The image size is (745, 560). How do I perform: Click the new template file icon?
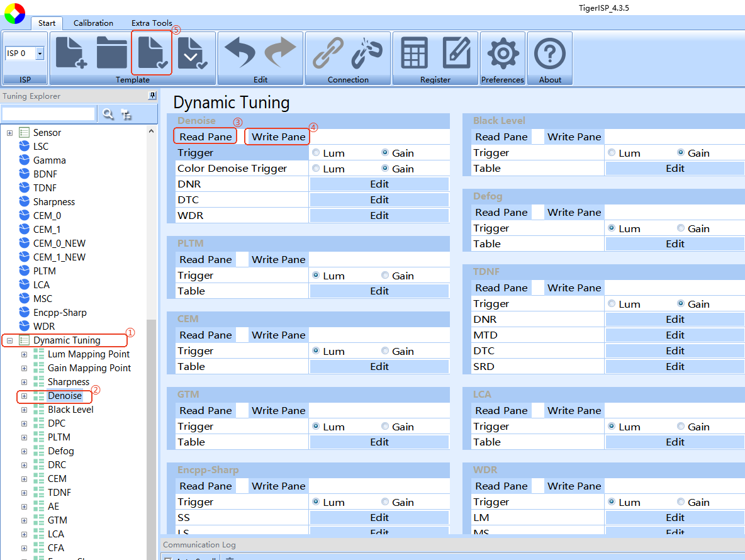[x=71, y=53]
